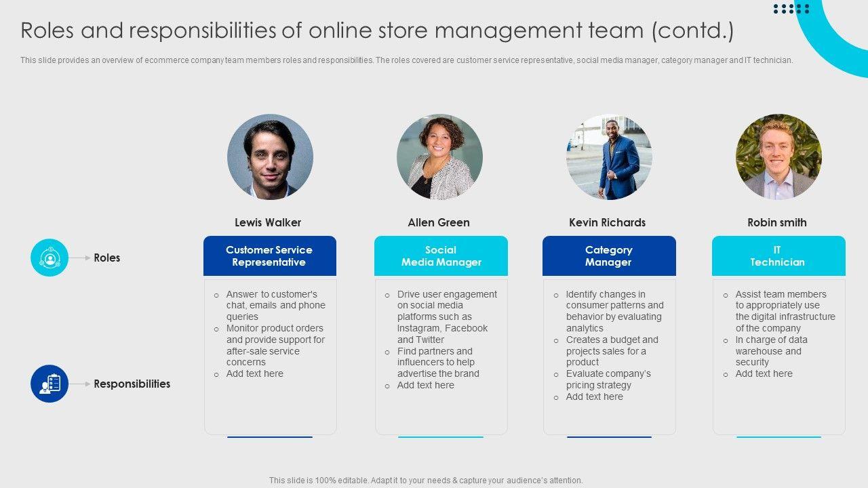
Task: Select Robin smith's portrait photo
Action: pyautogui.click(x=778, y=157)
